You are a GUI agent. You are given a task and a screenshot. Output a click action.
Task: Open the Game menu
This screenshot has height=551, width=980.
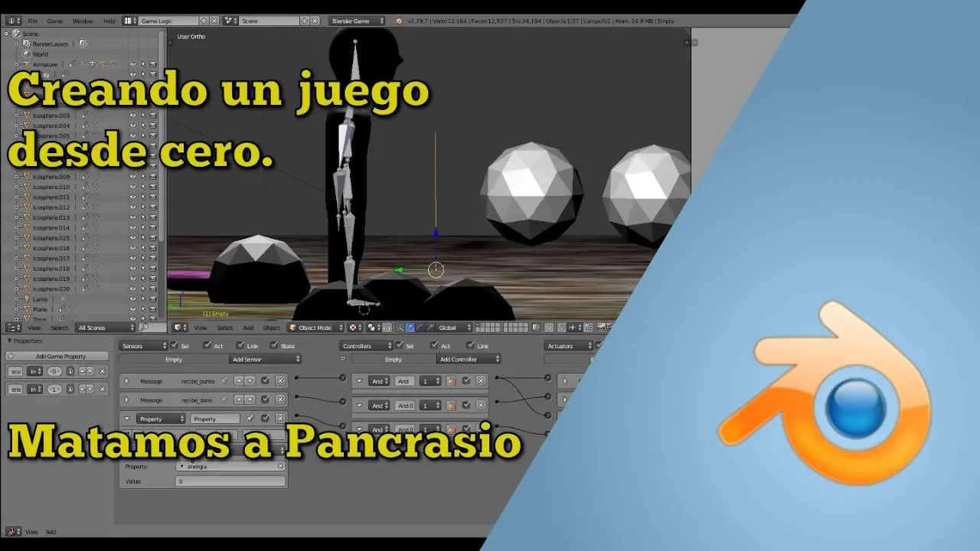[55, 21]
